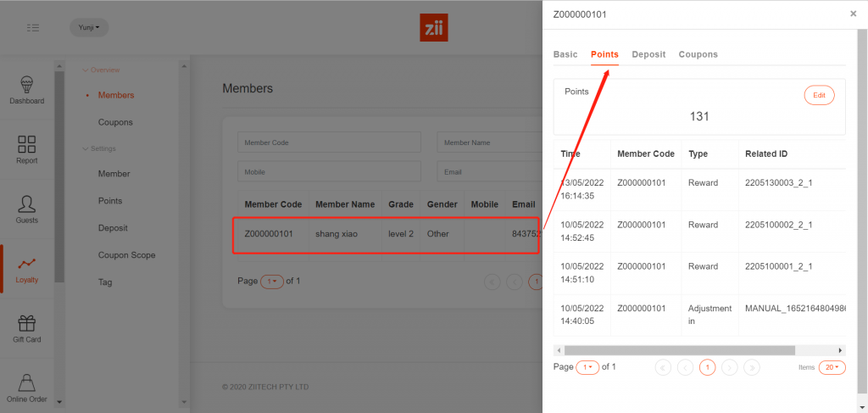Open the Yunji account dropdown

(x=89, y=28)
